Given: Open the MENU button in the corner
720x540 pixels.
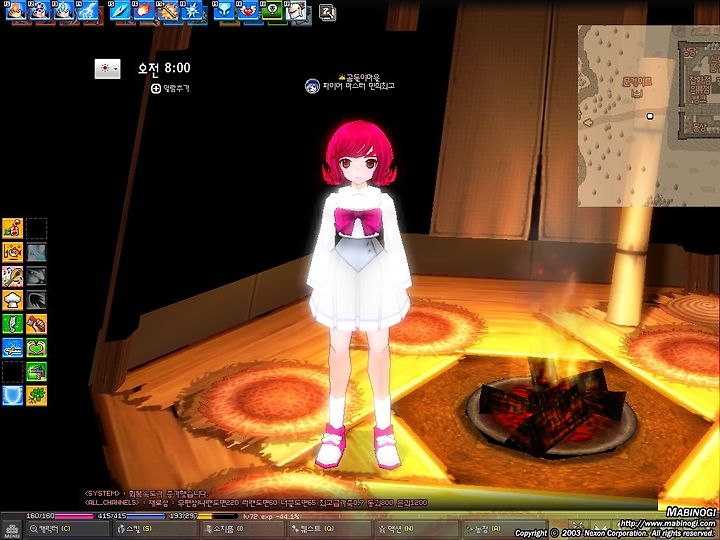Looking at the screenshot, I should (x=11, y=529).
